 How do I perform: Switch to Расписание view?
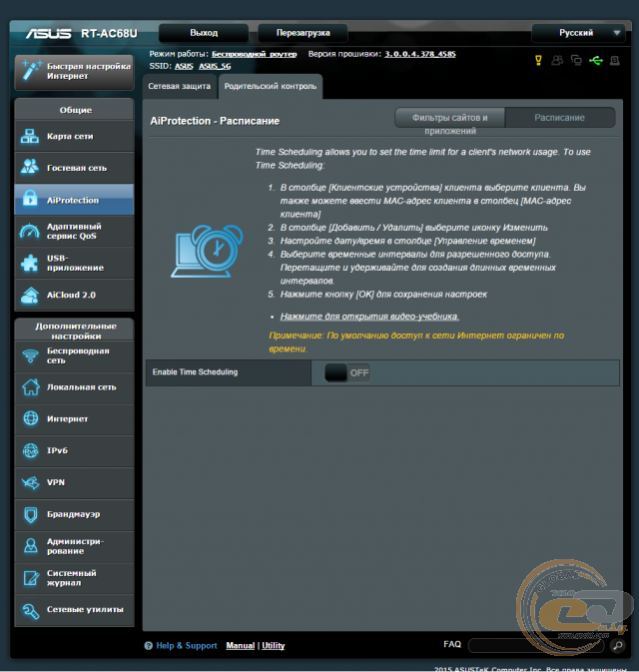click(560, 118)
